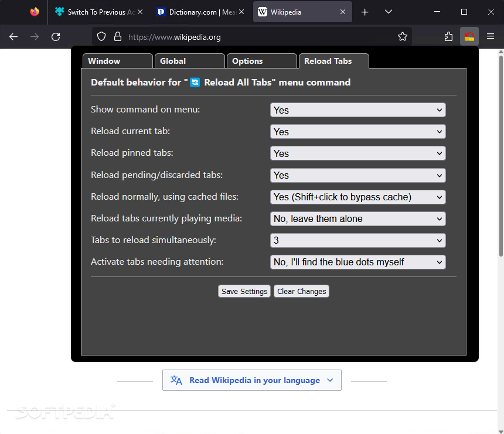Open Activate tabs needing attention dropdown
504x434 pixels.
tap(357, 262)
